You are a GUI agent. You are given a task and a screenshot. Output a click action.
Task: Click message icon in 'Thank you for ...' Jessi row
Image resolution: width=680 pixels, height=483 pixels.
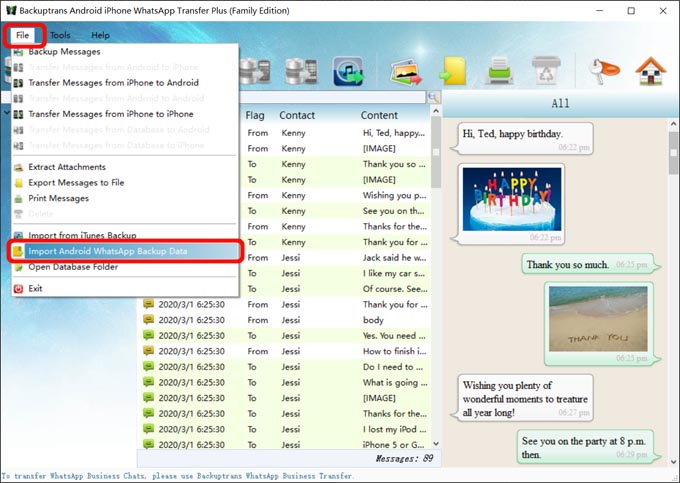click(x=149, y=304)
